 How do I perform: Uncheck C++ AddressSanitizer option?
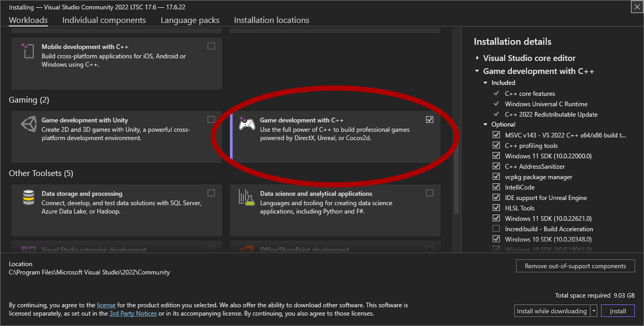(496, 166)
